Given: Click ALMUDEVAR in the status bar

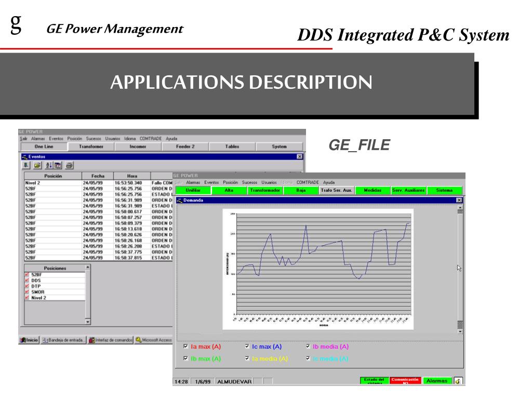Looking at the screenshot, I should coord(234,382).
